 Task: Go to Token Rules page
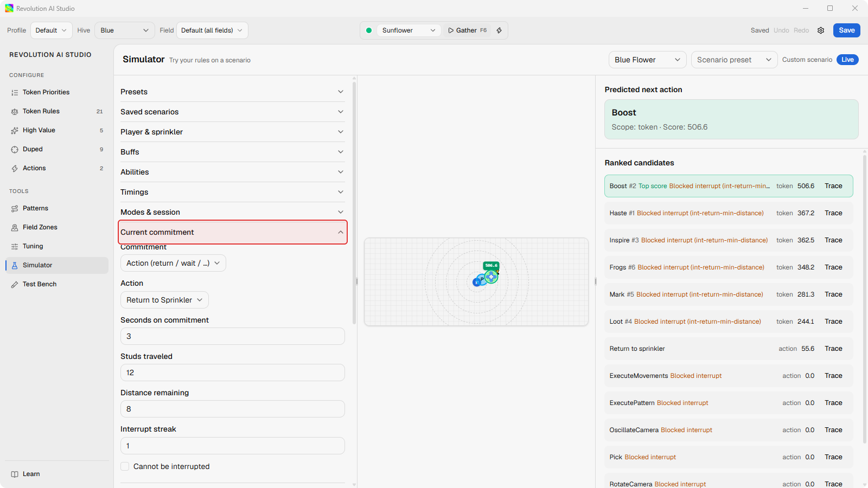tap(57, 111)
